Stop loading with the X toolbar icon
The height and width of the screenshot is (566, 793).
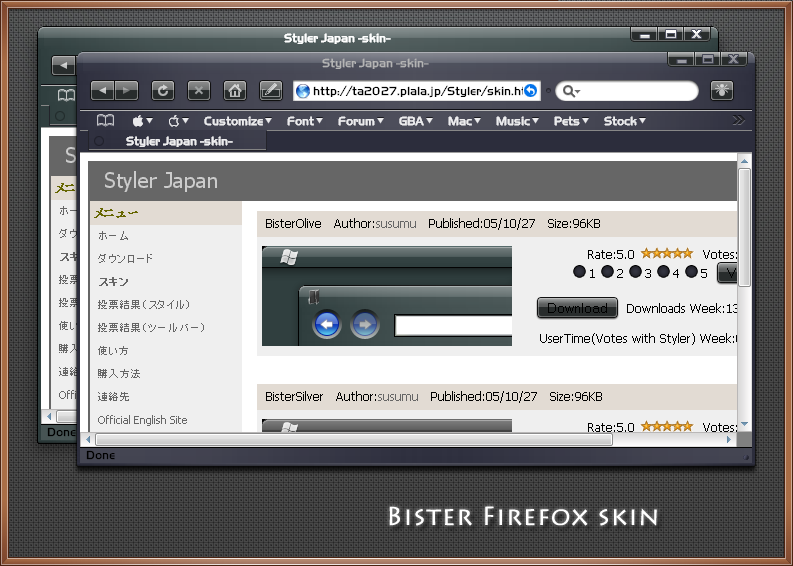pos(199,91)
